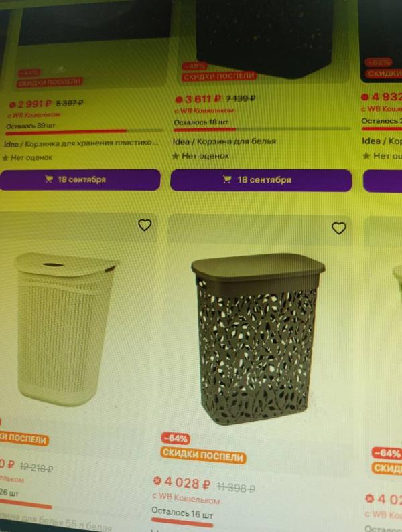The image size is (402, 532).
Task: Click the wallet icon beside the 4 028 ₽ price
Action: (157, 480)
